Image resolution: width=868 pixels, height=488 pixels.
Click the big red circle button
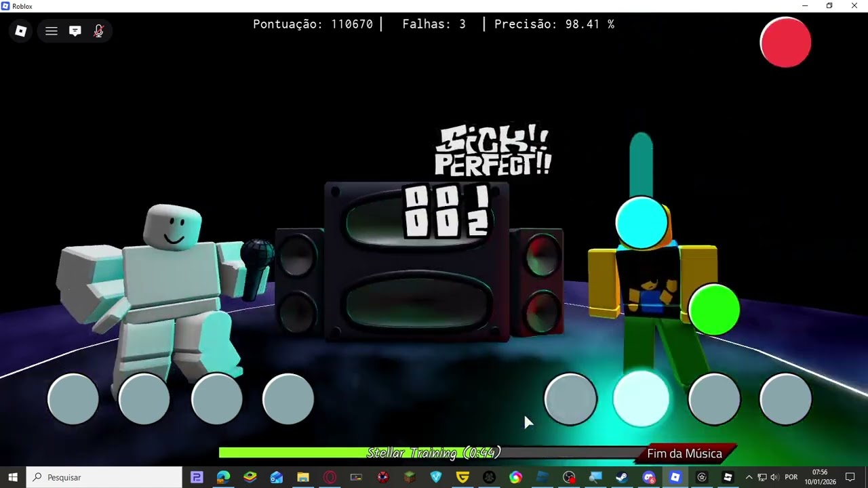coord(785,42)
